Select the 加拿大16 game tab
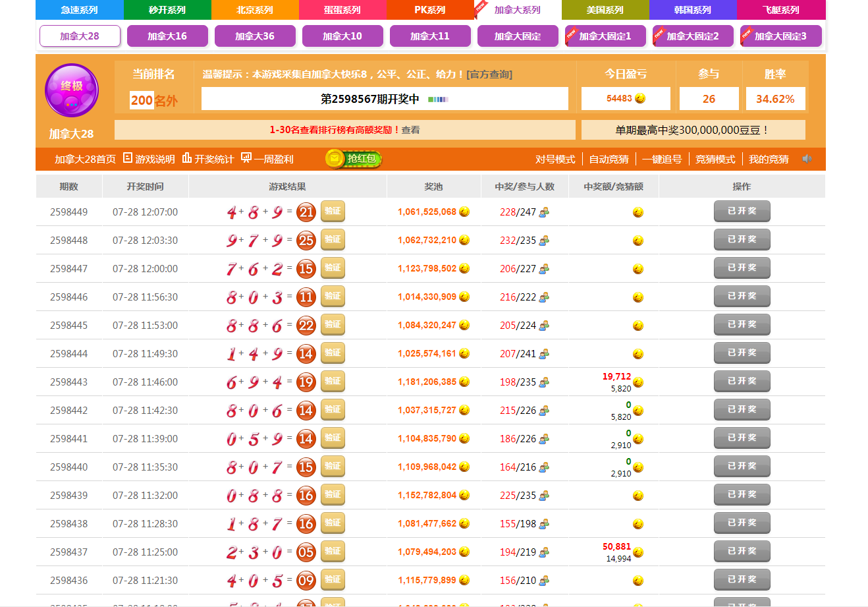 click(167, 36)
